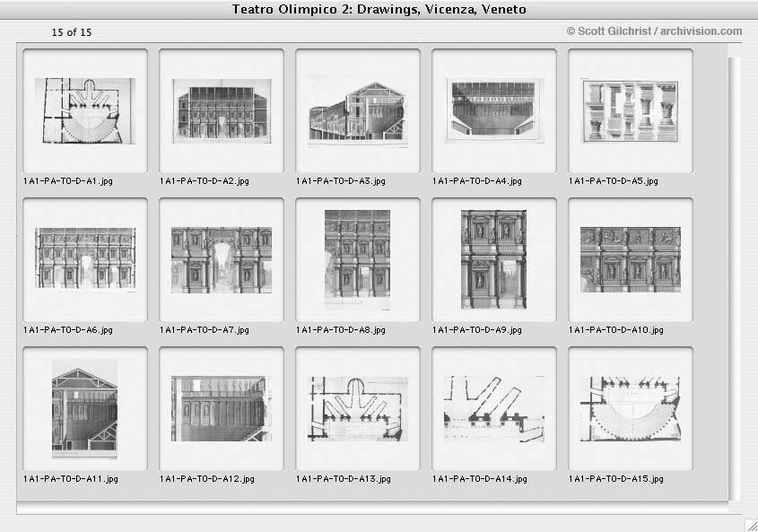Click the filename 1A1-PA-TO-D-A3.jpg
758x532 pixels.
click(x=341, y=181)
